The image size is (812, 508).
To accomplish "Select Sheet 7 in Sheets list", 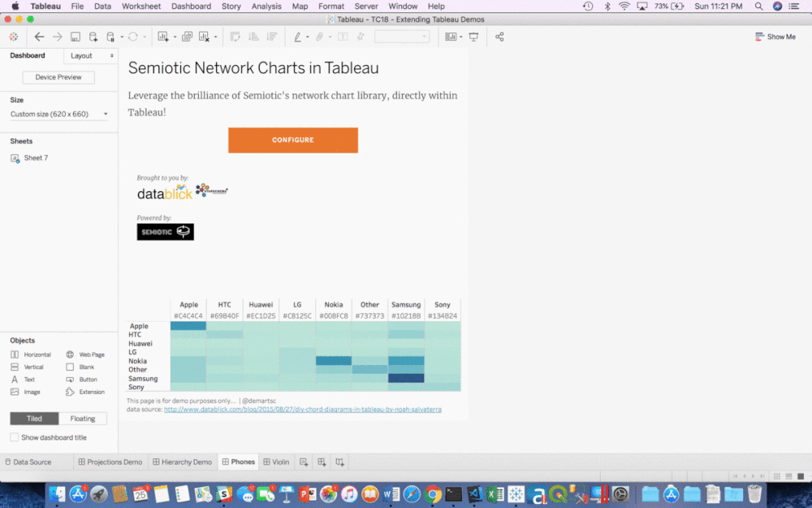I will (x=29, y=158).
